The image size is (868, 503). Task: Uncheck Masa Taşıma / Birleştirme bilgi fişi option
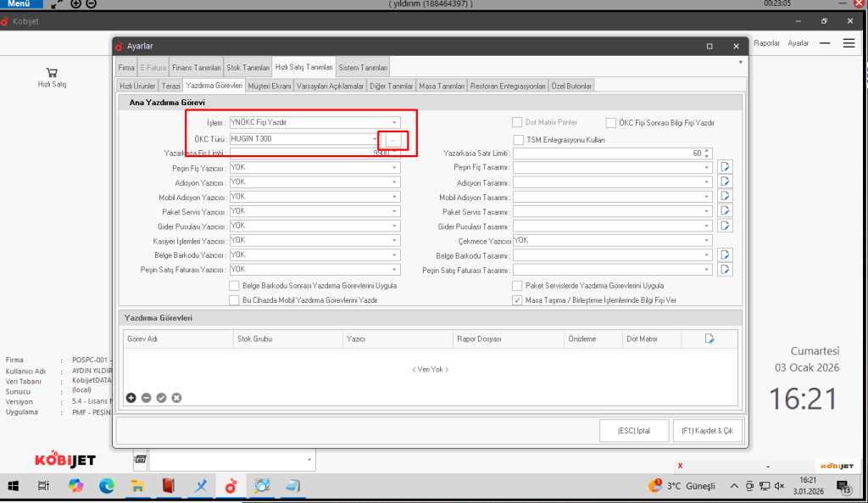(x=518, y=300)
